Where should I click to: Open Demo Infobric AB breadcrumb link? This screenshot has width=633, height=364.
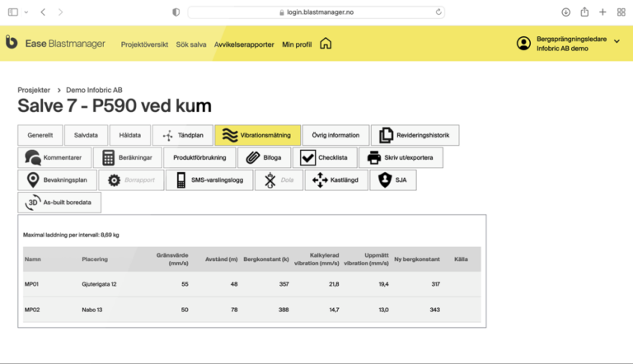click(94, 90)
